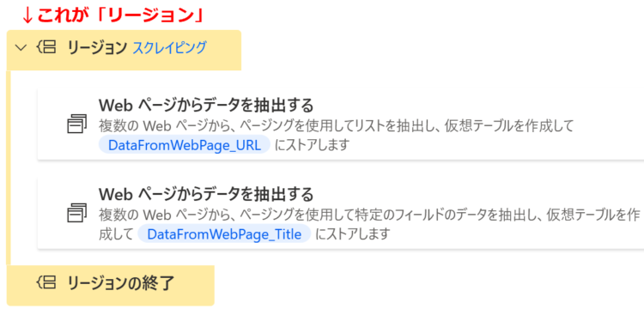
Task: Click the region end icon beside リージョンの終了
Action: 46,282
